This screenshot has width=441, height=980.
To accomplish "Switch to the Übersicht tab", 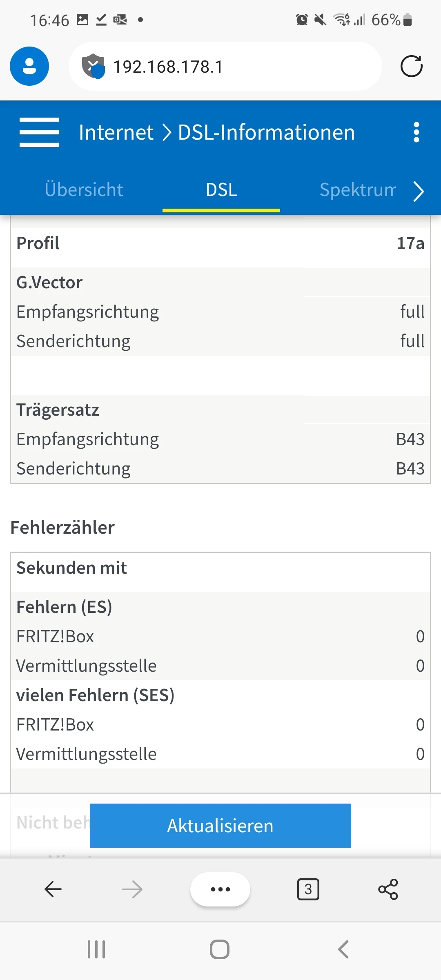I will 84,190.
